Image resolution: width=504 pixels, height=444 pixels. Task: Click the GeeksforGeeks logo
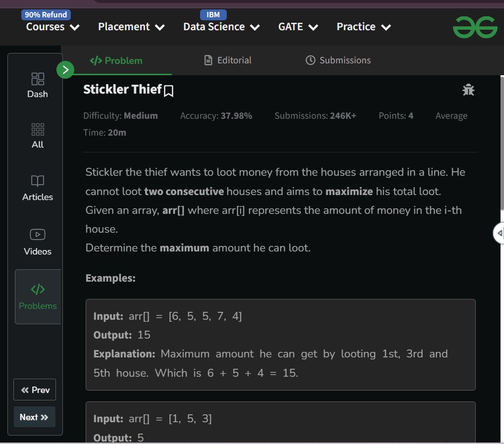[475, 27]
